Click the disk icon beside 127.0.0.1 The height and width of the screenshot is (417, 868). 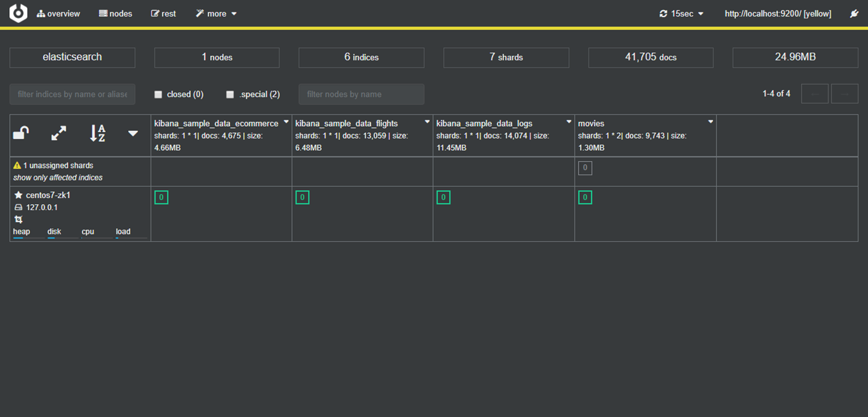[x=18, y=208]
